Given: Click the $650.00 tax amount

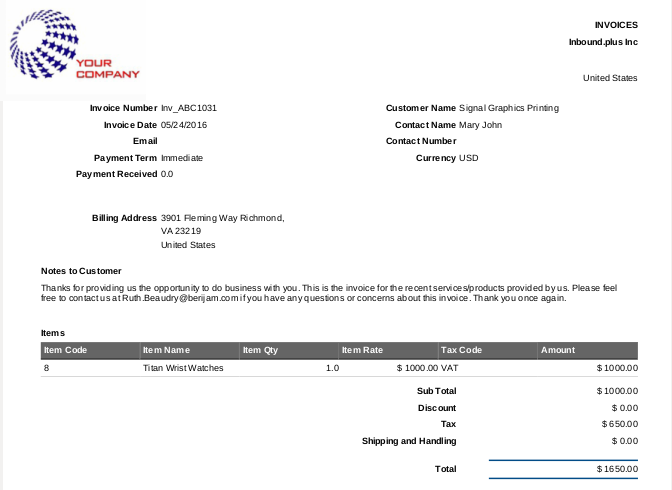Looking at the screenshot, I should 618,424.
